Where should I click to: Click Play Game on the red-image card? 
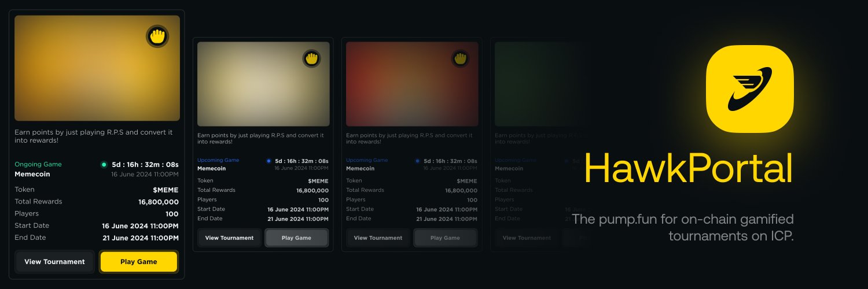[445, 238]
